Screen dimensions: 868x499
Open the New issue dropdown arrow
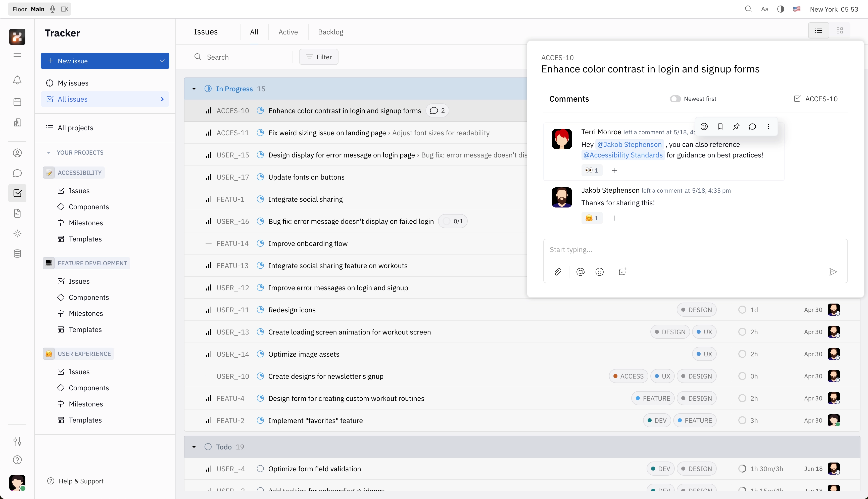pyautogui.click(x=162, y=61)
